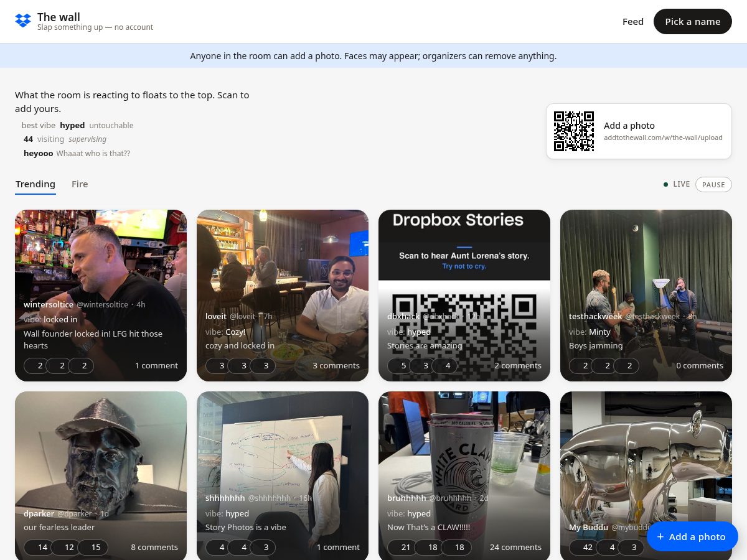Open 1 comment on shhhhhhh's post
Screen dimensions: 747x560
point(338,547)
